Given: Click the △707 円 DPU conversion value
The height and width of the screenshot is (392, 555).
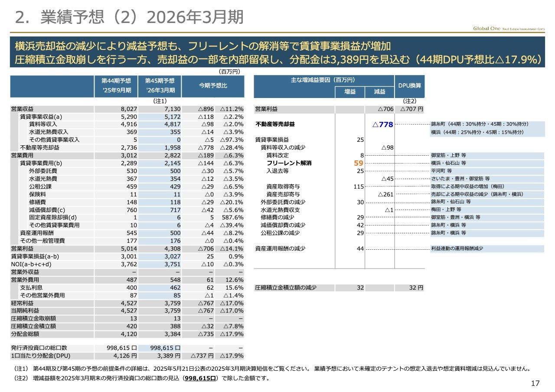Looking at the screenshot, I should 412,109.
